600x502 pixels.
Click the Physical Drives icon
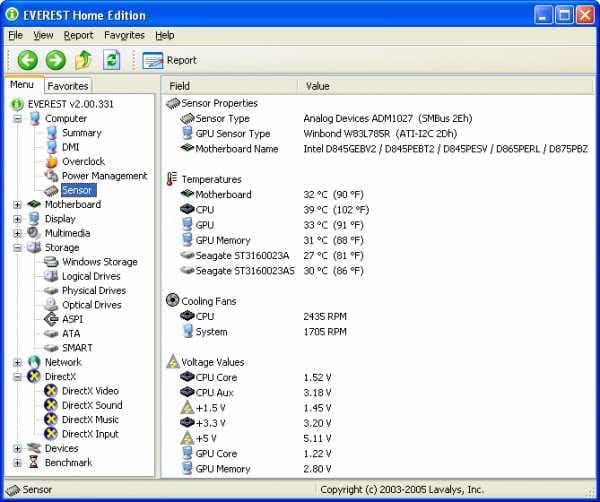51,290
